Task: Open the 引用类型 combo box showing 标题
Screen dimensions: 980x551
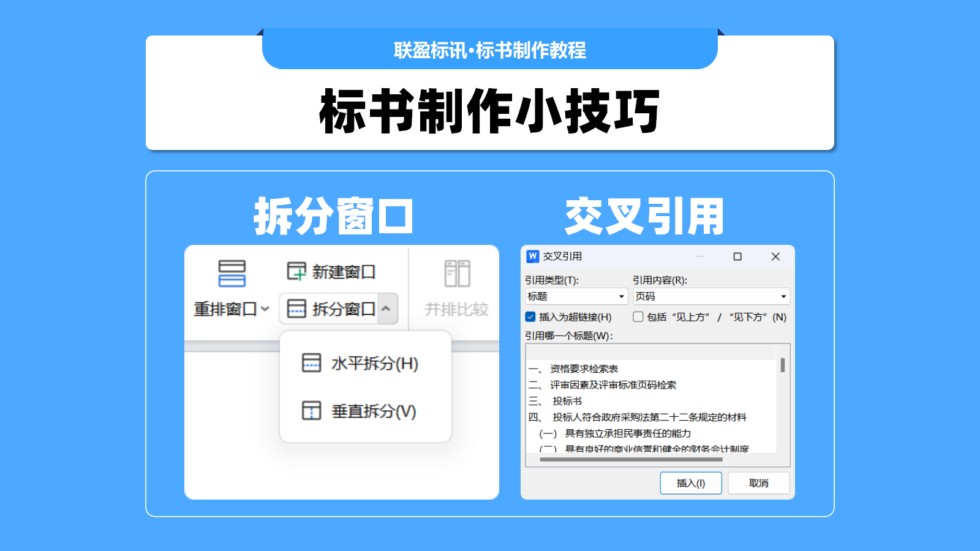Action: [576, 296]
